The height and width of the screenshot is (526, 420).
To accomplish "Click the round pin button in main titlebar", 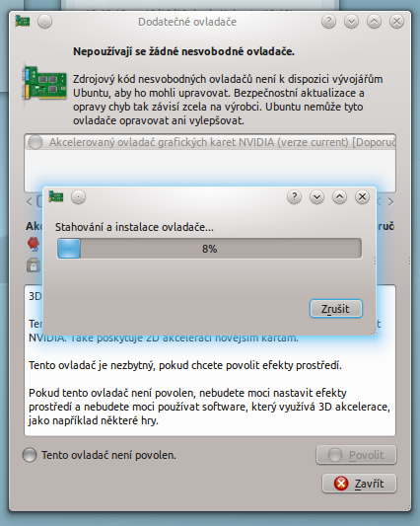I will click(44, 22).
